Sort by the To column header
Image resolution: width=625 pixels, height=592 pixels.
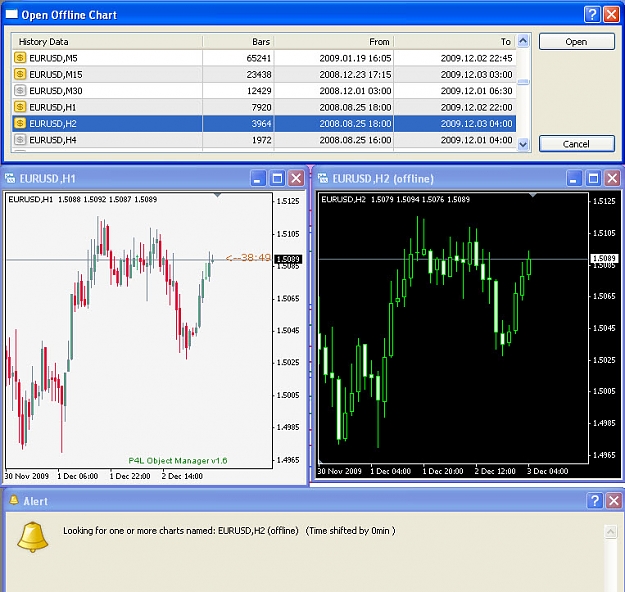pos(455,41)
